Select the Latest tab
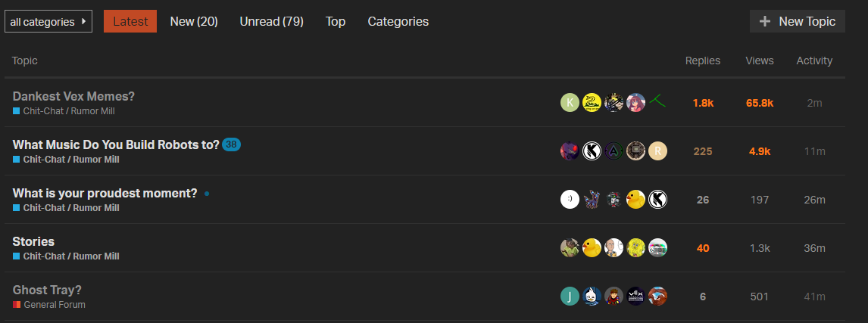 click(x=130, y=22)
